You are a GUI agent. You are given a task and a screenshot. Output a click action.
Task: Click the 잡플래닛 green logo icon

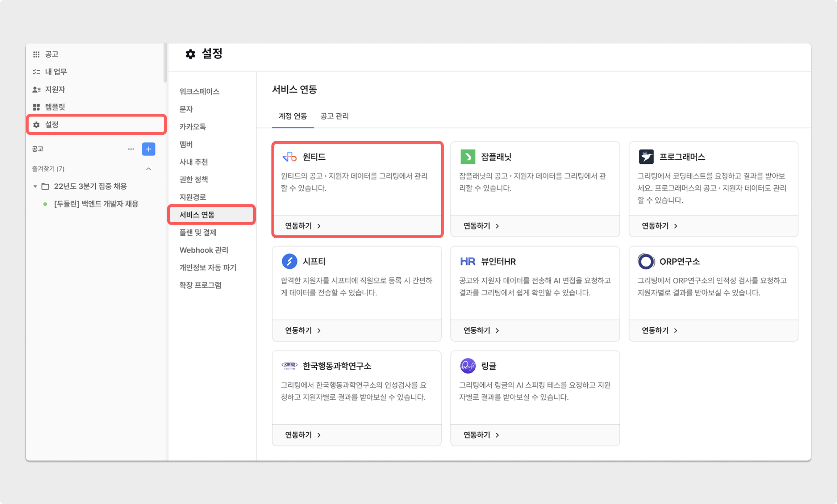468,157
